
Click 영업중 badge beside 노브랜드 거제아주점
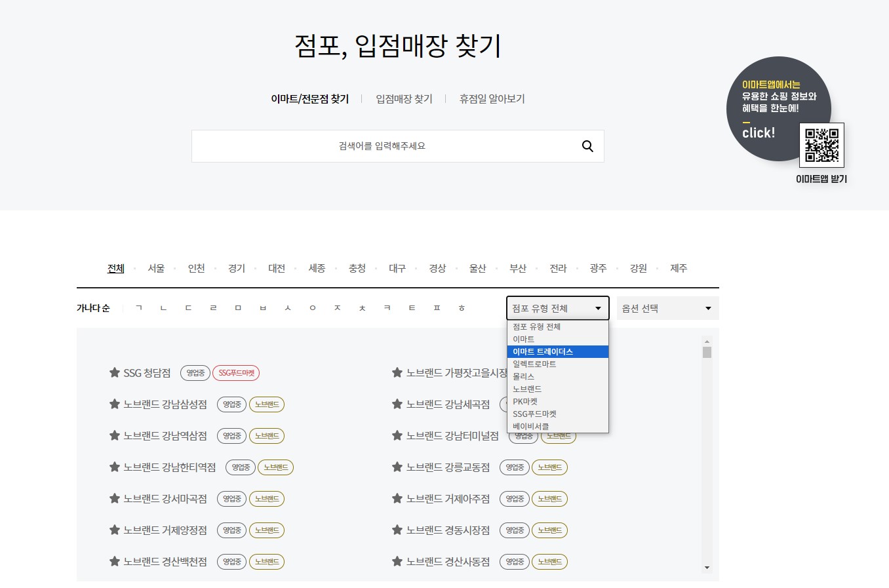515,499
